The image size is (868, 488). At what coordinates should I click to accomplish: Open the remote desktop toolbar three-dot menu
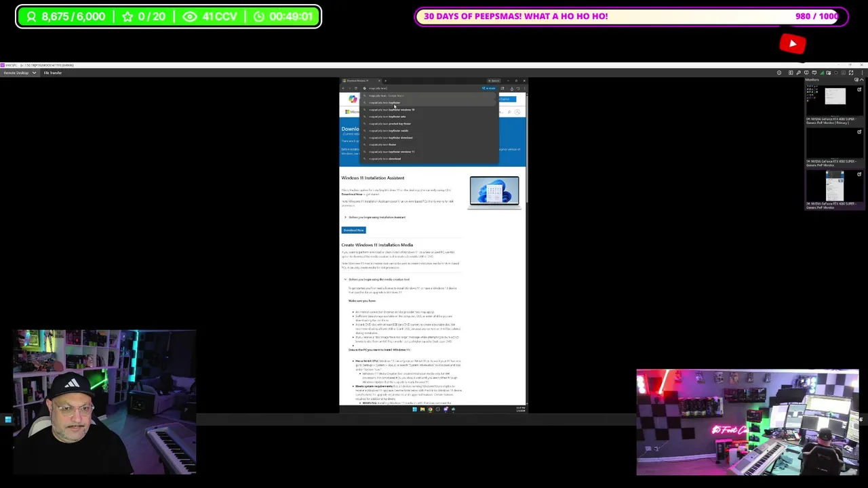pos(862,73)
